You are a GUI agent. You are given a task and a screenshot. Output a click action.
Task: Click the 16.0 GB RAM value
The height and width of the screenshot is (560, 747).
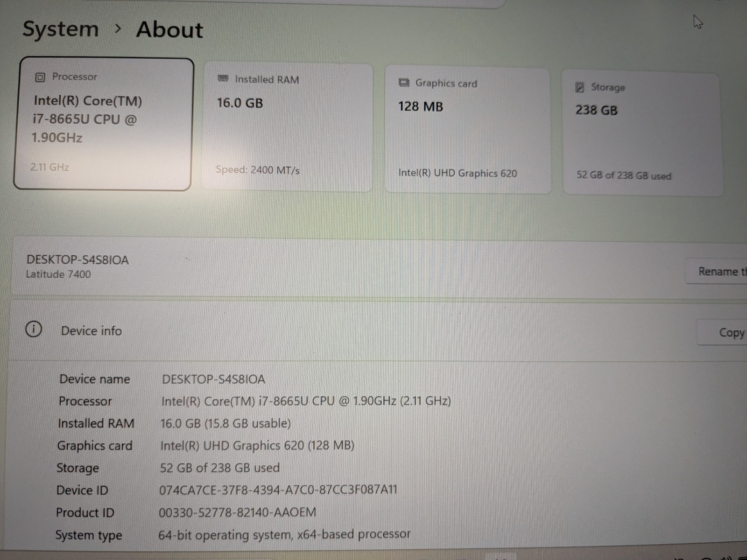(x=240, y=103)
